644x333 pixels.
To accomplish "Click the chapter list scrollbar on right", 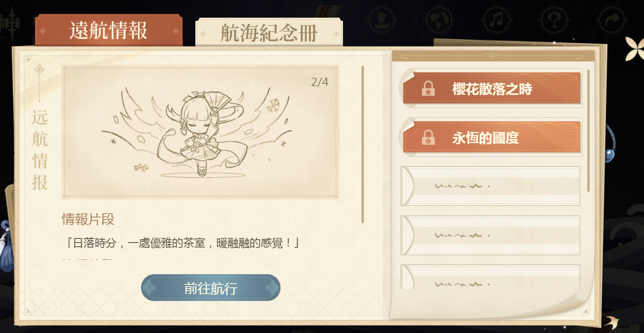I will coord(588,131).
